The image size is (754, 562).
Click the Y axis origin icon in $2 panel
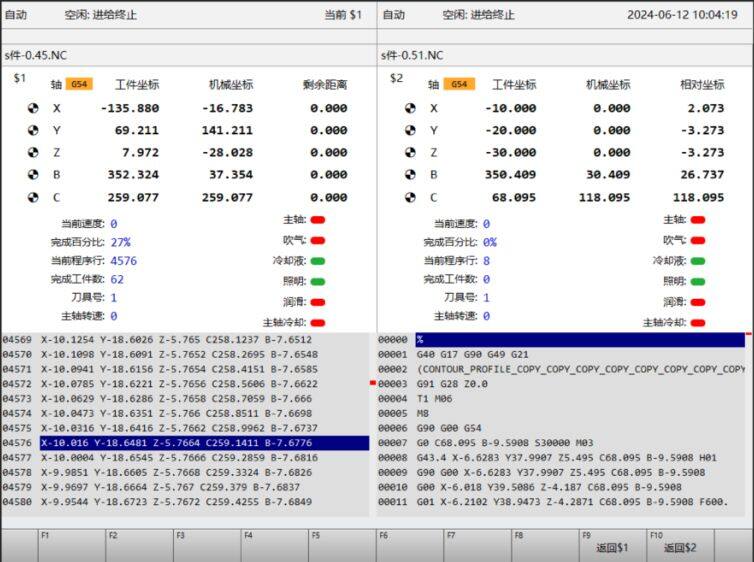coord(410,130)
